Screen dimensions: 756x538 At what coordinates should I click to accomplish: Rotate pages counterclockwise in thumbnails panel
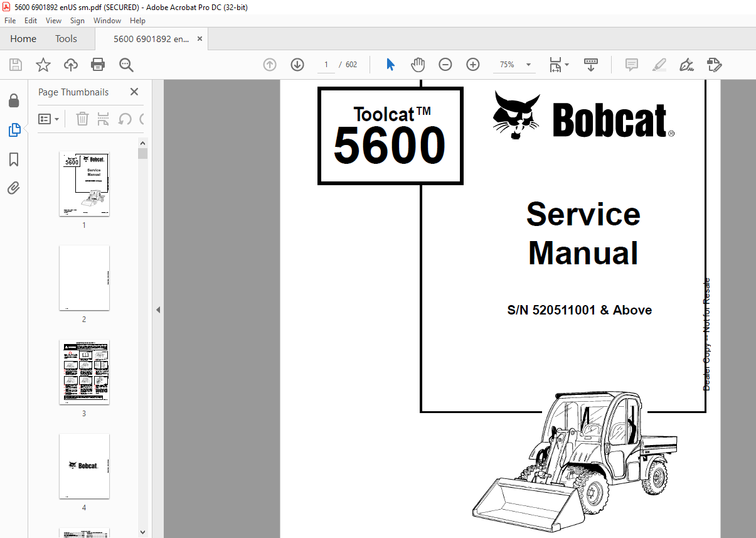coord(125,119)
